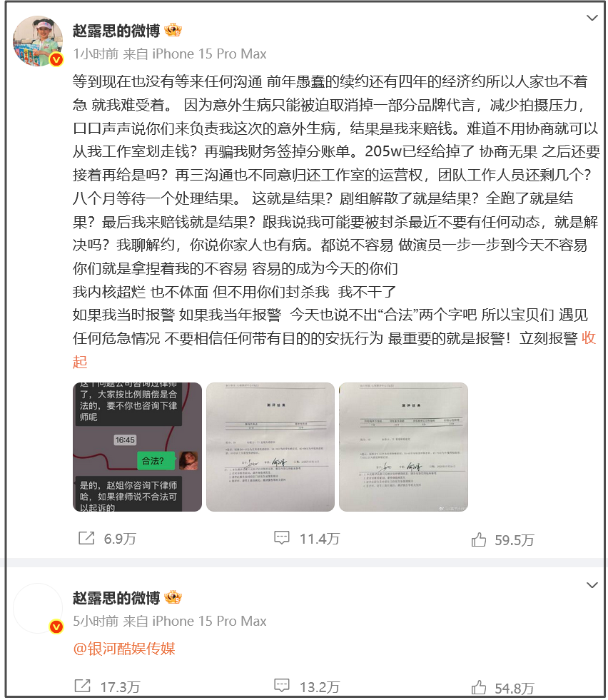The image size is (608, 700).
Task: Open the chat screenshot thumbnail with 合法?
Action: pyautogui.click(x=137, y=447)
